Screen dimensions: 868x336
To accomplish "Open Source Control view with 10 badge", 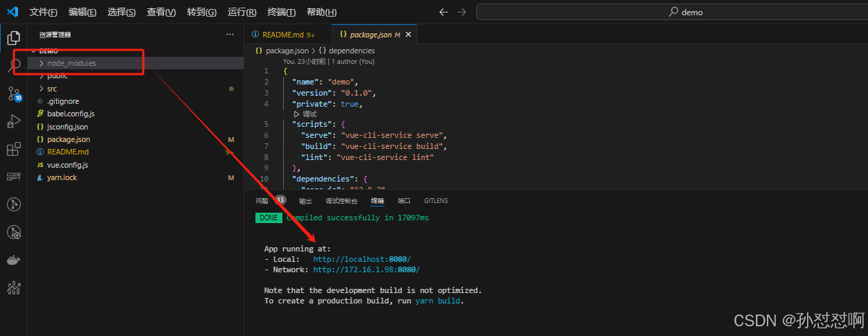I will 14,94.
